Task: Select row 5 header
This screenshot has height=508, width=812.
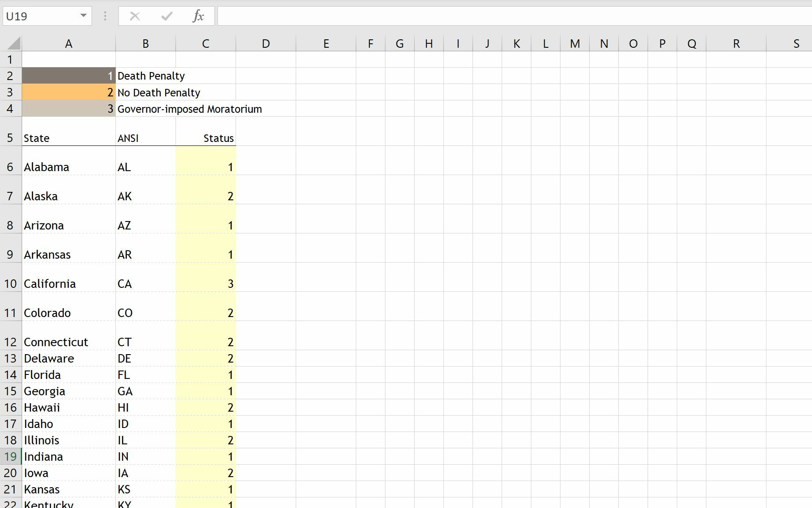Action: tap(10, 138)
